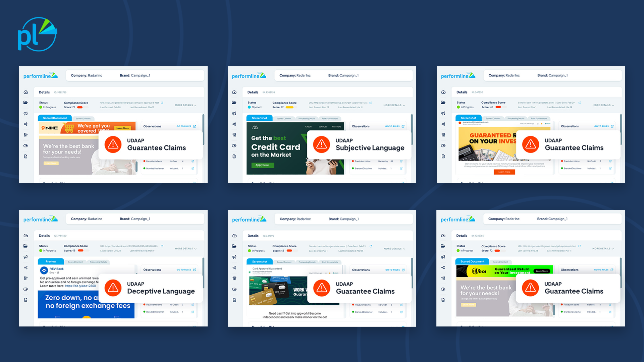
Task: Open Processing Details tab in the REV Bank panel
Action: [98, 262]
